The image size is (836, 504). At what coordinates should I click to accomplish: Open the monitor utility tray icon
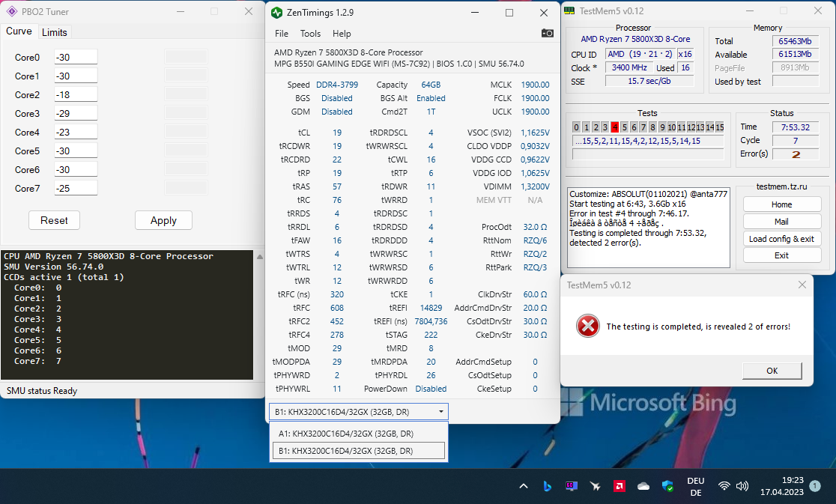[x=571, y=486]
